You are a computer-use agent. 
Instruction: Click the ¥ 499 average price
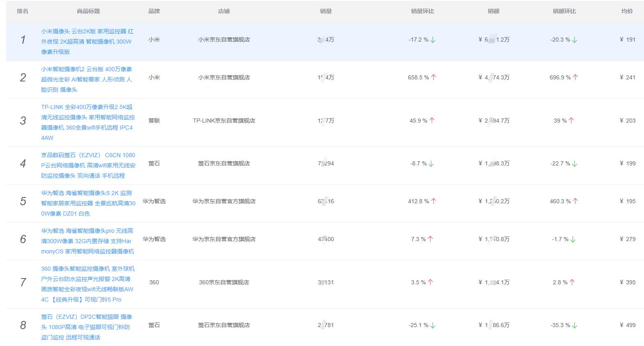[628, 325]
